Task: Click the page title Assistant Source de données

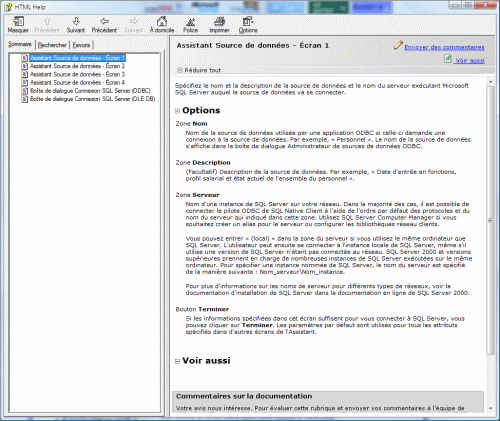Action: point(253,46)
